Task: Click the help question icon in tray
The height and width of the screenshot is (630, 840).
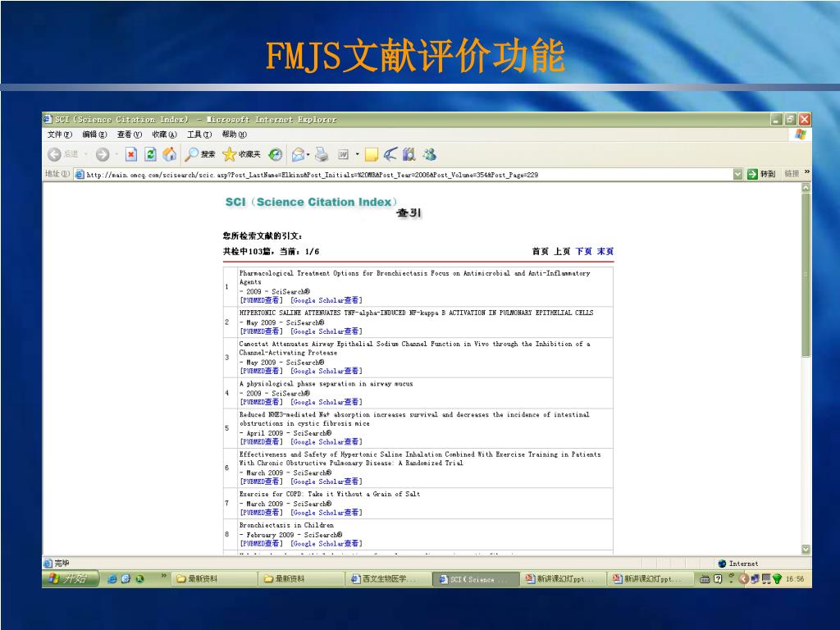Action: click(x=718, y=579)
